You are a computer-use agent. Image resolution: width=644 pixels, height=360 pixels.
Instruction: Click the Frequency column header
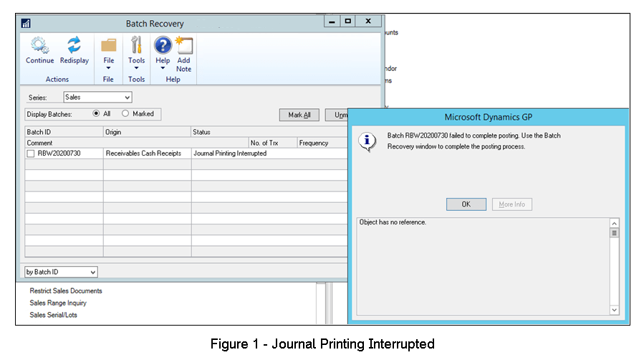tap(322, 143)
